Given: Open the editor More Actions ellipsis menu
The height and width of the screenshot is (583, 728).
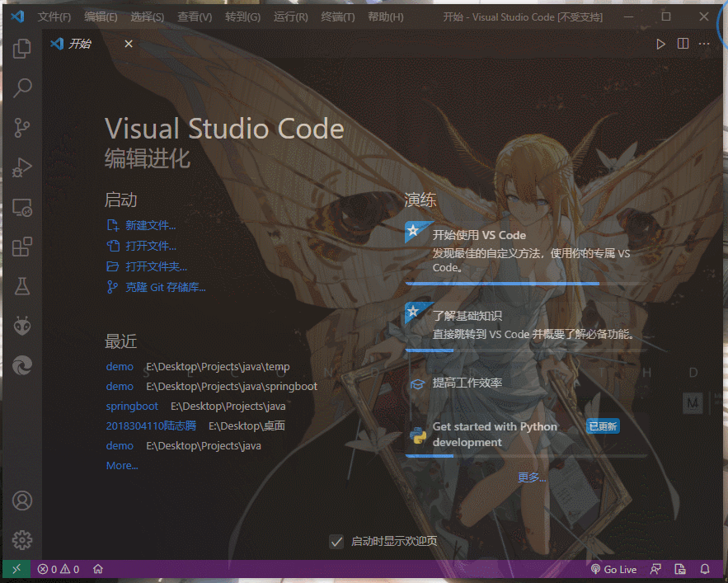Looking at the screenshot, I should coord(704,44).
